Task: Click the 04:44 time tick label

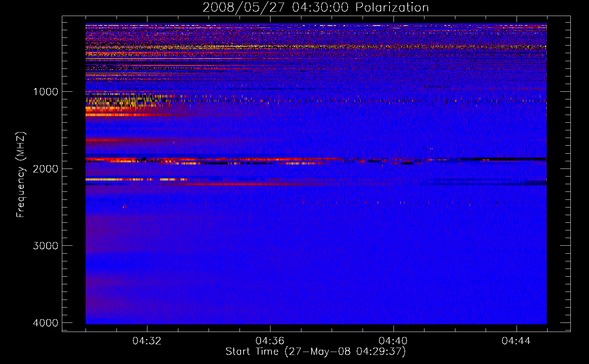Action: (x=516, y=341)
